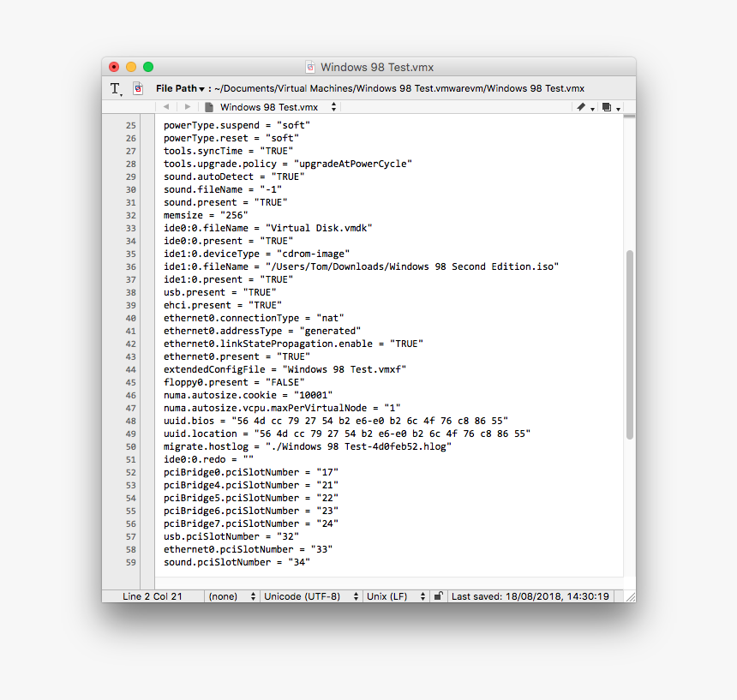Viewport: 737px width, 700px height.
Task: Click the usb.pciSlotNumber = "32" line
Action: coord(231,536)
